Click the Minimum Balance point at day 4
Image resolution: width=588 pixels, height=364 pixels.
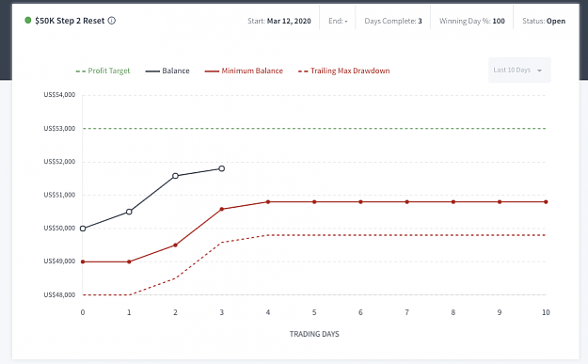click(268, 202)
